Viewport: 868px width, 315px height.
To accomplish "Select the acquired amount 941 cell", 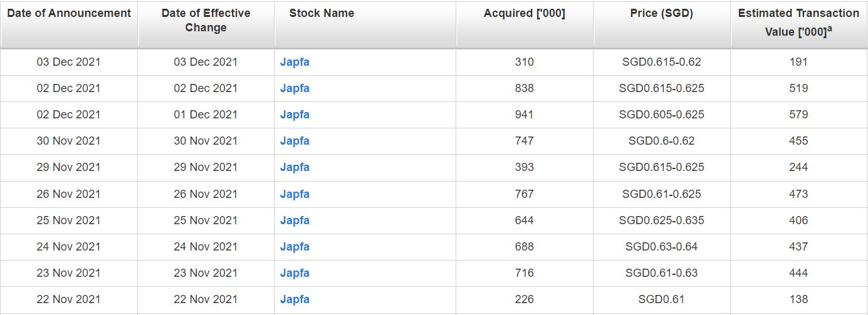I will pyautogui.click(x=524, y=115).
